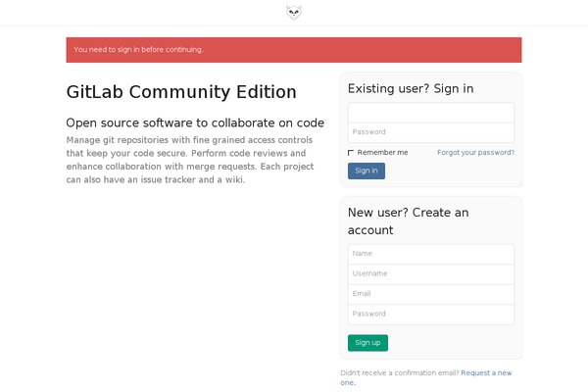Click the blue Sign in button
Viewport: 588px width, 392px height.
click(367, 171)
